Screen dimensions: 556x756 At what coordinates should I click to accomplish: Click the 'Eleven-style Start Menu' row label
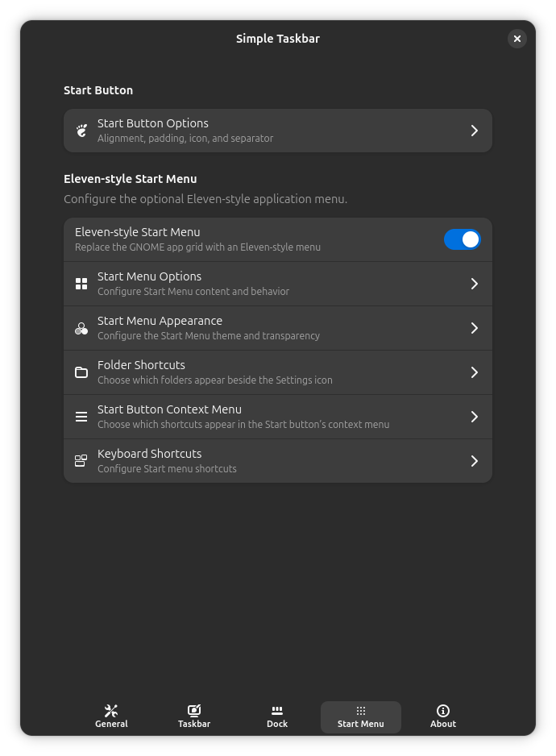[x=138, y=232]
